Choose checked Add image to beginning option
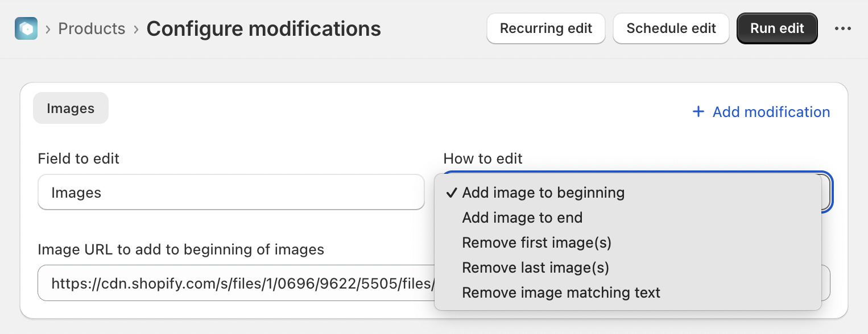 pyautogui.click(x=543, y=193)
